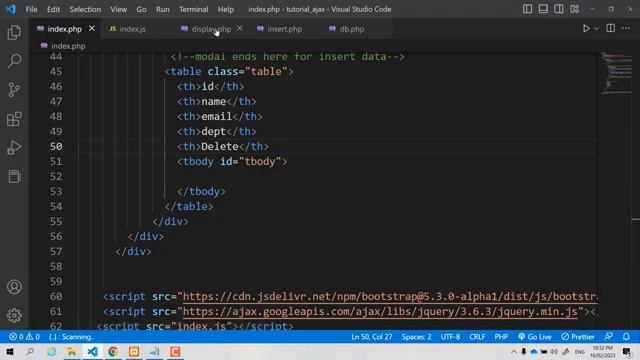
Task: Open errors and warnings problems indicator
Action: 24,337
